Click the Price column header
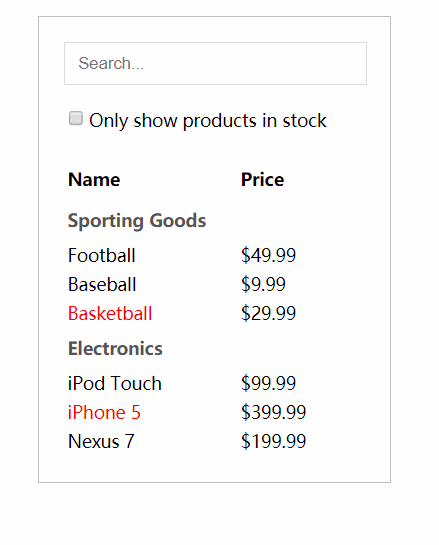This screenshot has width=439, height=545. pyautogui.click(x=262, y=180)
